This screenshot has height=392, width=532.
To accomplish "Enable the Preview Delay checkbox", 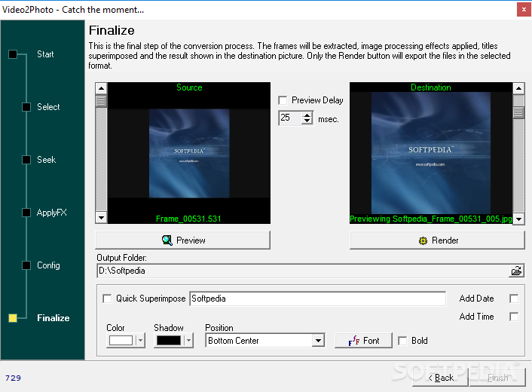I will [283, 100].
